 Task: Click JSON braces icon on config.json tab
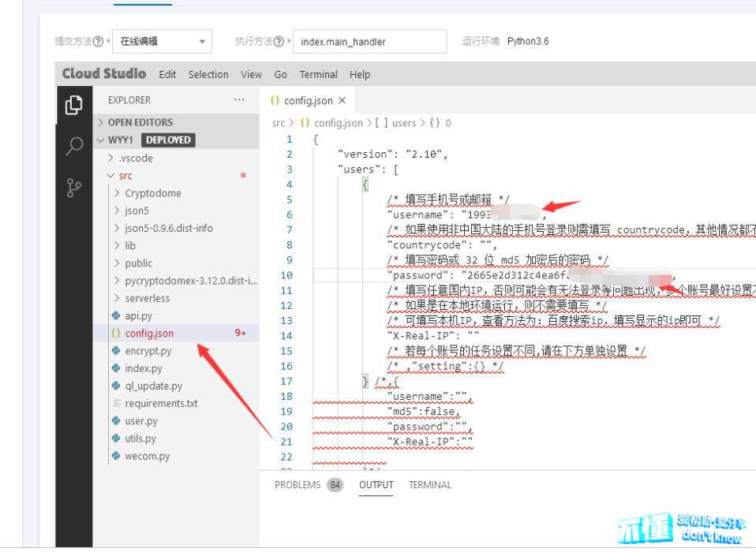click(275, 100)
